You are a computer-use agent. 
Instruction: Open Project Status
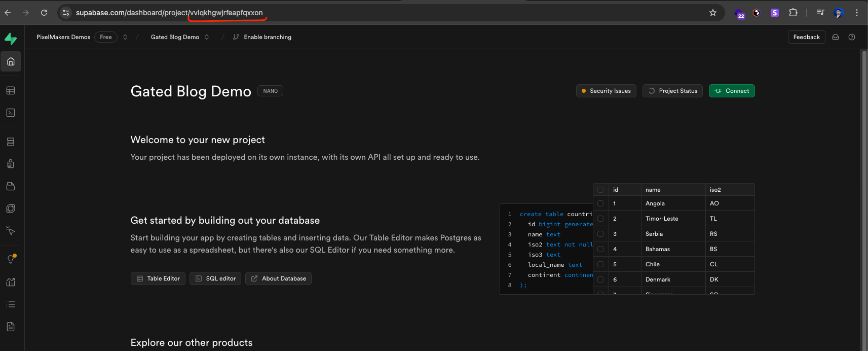[x=672, y=91]
